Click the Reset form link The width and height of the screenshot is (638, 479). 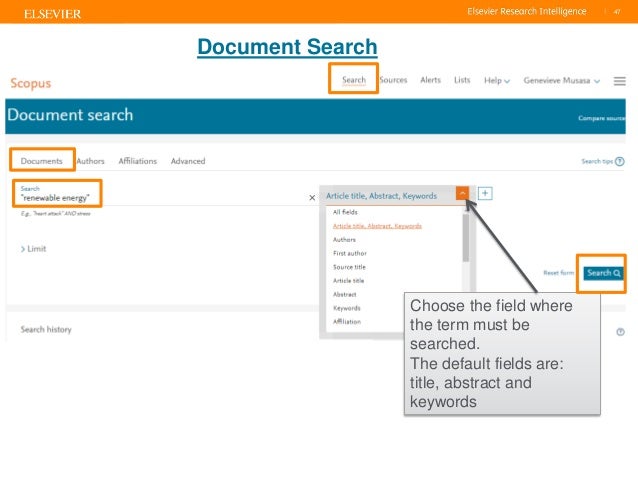click(x=558, y=273)
